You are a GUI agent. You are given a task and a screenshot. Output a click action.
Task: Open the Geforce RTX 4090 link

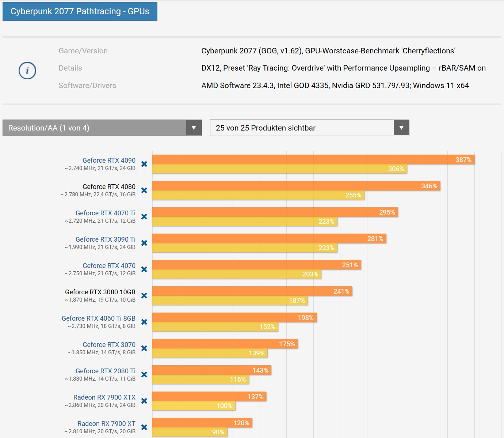click(109, 161)
